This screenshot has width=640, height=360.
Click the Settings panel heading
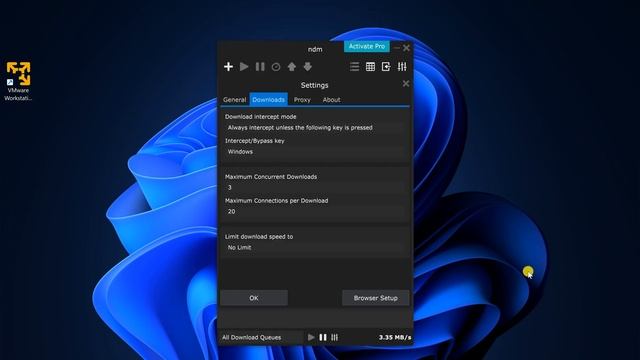point(314,85)
